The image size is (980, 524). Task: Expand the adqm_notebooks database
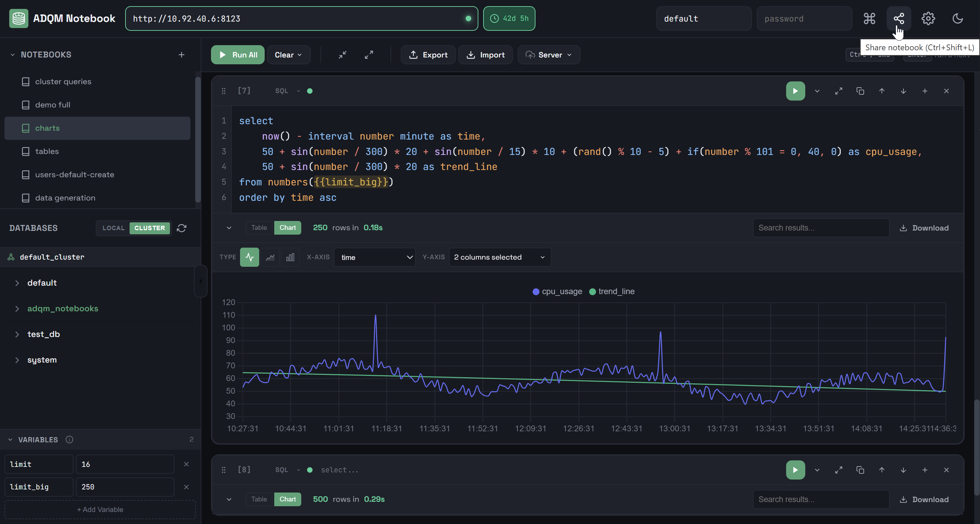coord(62,309)
